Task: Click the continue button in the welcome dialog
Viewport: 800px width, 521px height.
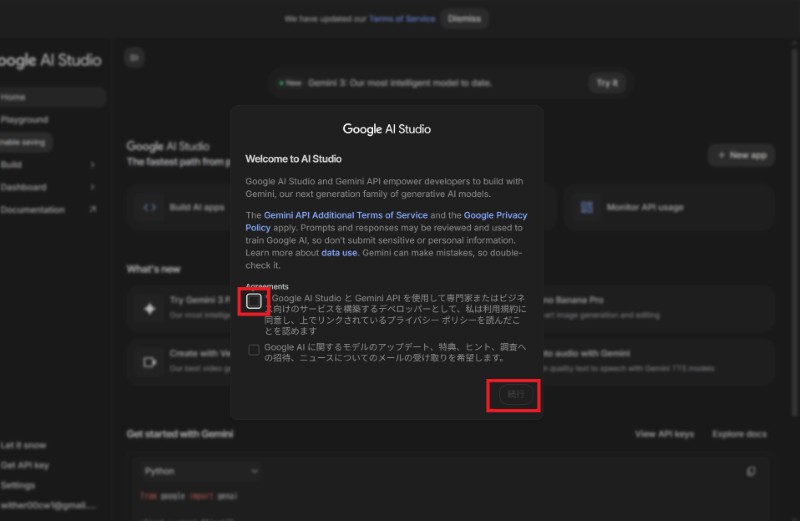Action: (515, 395)
